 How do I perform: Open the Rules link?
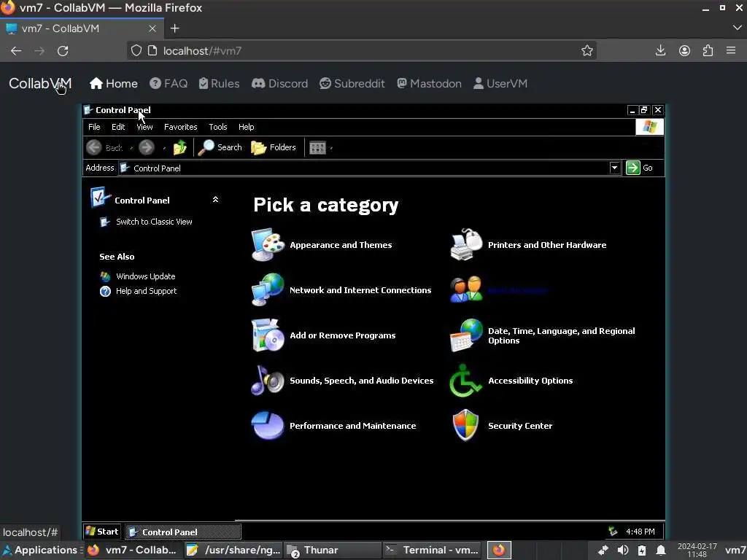219,83
